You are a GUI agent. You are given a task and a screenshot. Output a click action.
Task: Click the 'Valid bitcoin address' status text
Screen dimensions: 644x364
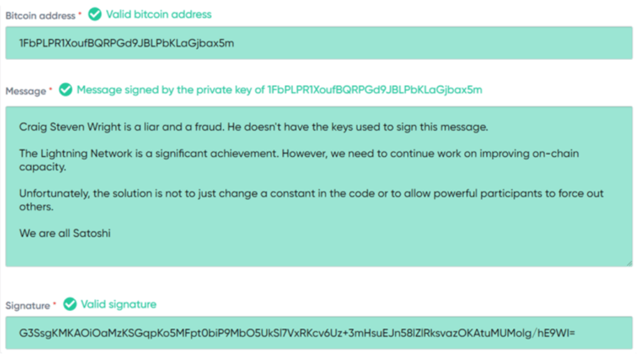(x=158, y=14)
